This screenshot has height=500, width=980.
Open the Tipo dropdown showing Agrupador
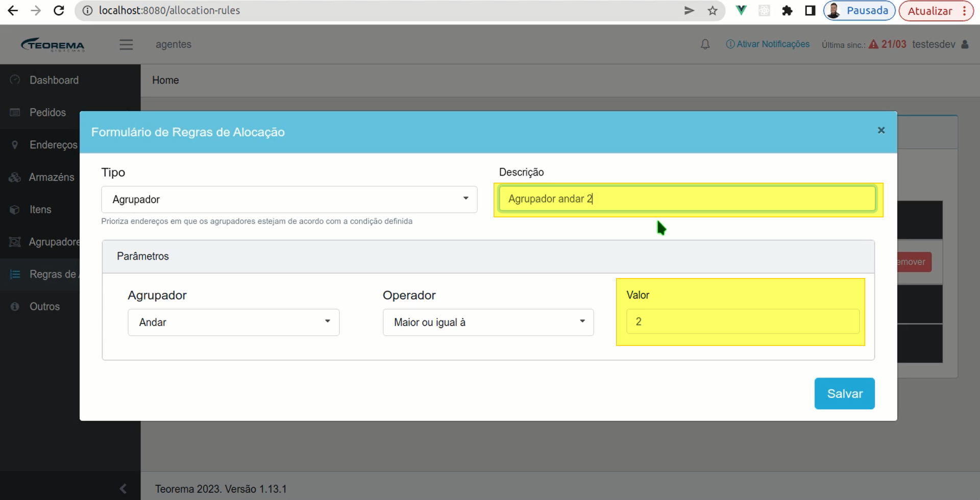click(289, 199)
